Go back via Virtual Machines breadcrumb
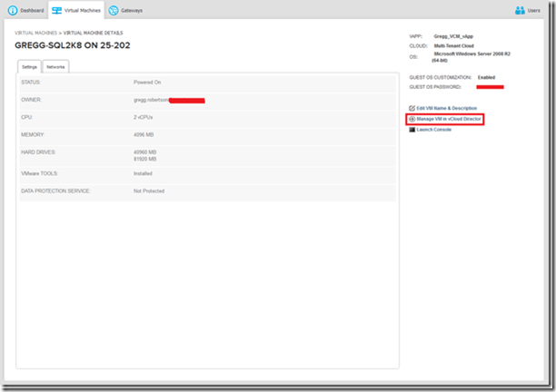Screen dimensions: 556x392 (35, 32)
